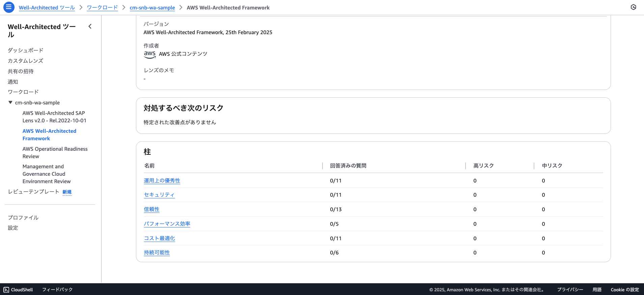Open the hamburger navigation menu
The height and width of the screenshot is (295, 644).
pos(8,7)
